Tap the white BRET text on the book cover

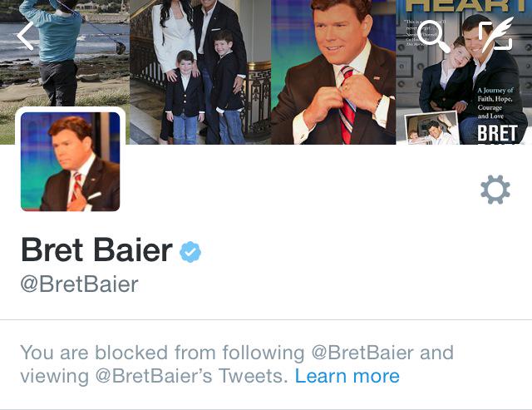point(497,133)
